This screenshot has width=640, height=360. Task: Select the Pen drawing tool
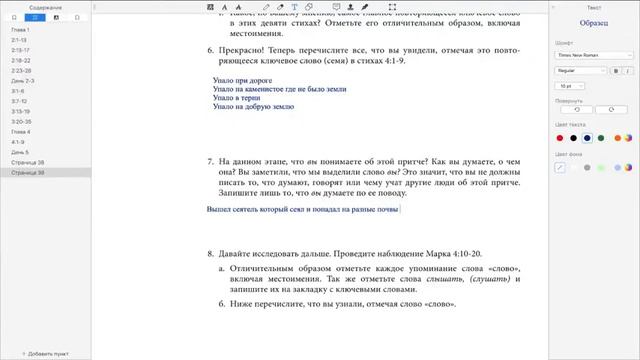[266, 7]
